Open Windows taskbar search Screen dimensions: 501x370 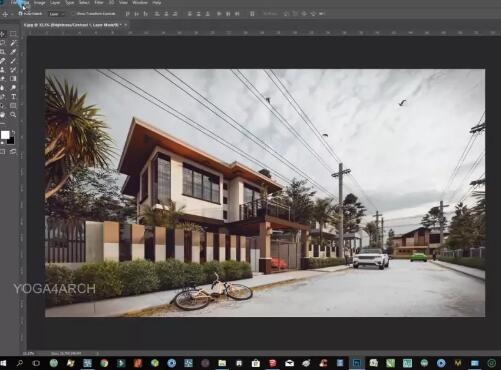19,363
